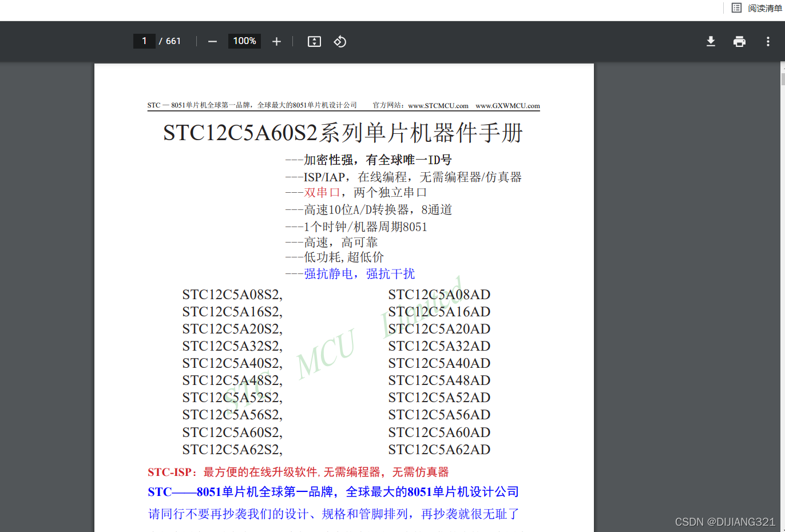Click the STC12C5A40S2 model name
Viewport: 785px width, 532px height.
[x=232, y=363]
